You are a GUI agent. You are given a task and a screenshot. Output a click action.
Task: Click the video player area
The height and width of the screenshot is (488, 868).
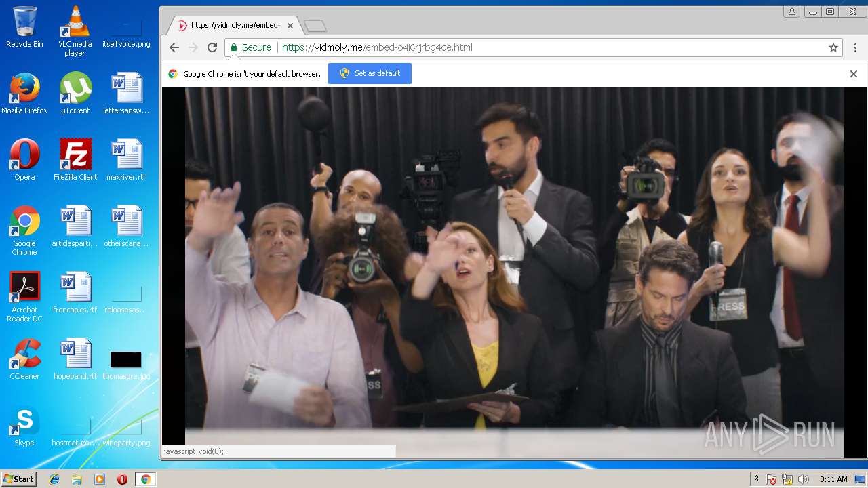515,272
